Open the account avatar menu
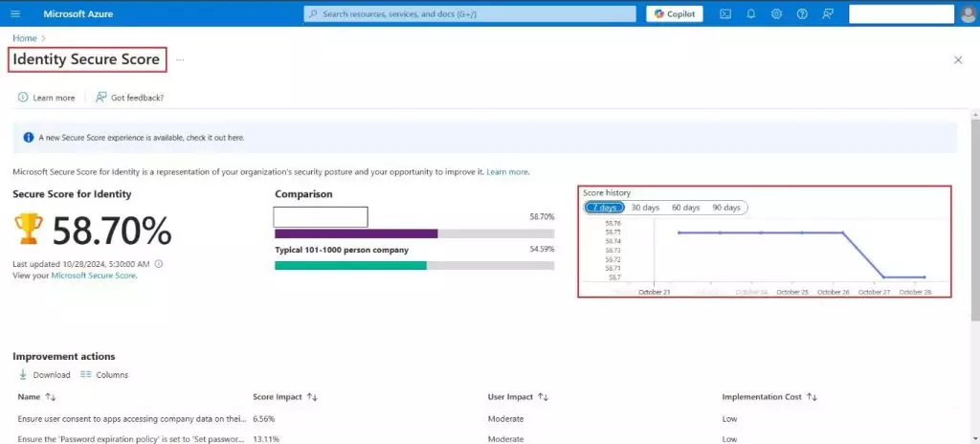This screenshot has height=444, width=980. [x=968, y=13]
